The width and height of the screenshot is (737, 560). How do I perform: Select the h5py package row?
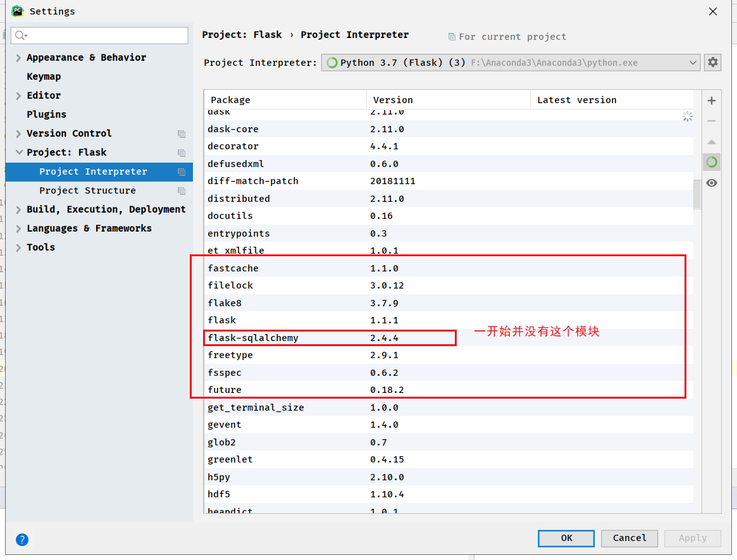(x=449, y=476)
